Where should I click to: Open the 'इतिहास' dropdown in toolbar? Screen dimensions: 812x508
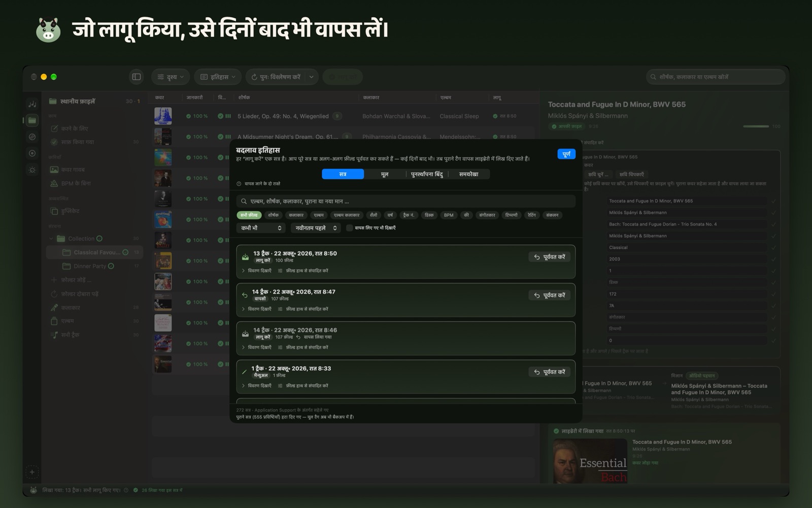(x=218, y=77)
